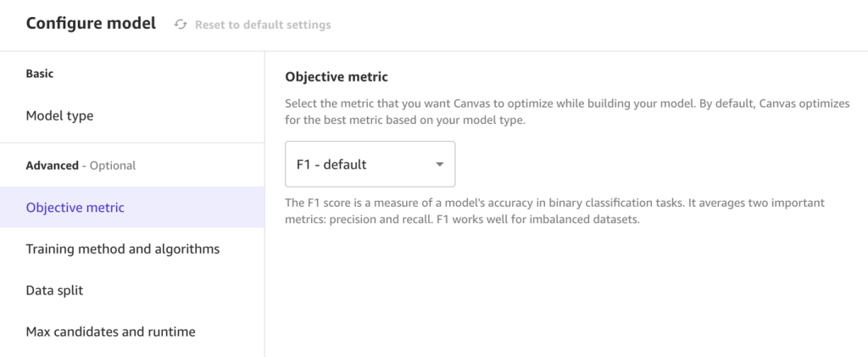Screen dimensions: 868x357
Task: Click the Optional label beside Advanced
Action: click(x=112, y=165)
